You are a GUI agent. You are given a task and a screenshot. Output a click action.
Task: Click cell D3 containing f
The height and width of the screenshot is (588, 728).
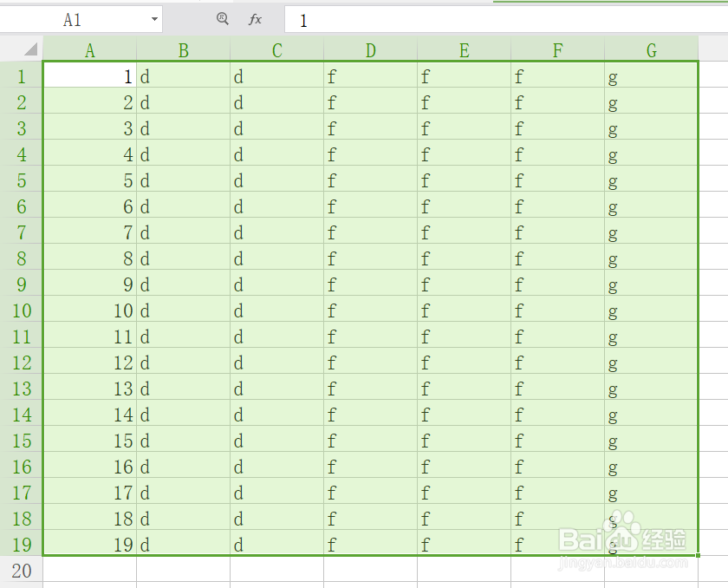coord(371,127)
